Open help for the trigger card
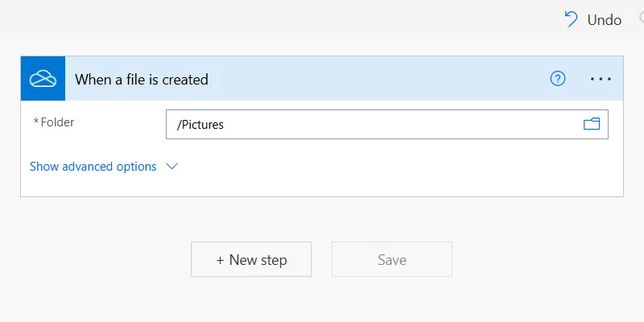Image resolution: width=644 pixels, height=322 pixels. click(558, 79)
